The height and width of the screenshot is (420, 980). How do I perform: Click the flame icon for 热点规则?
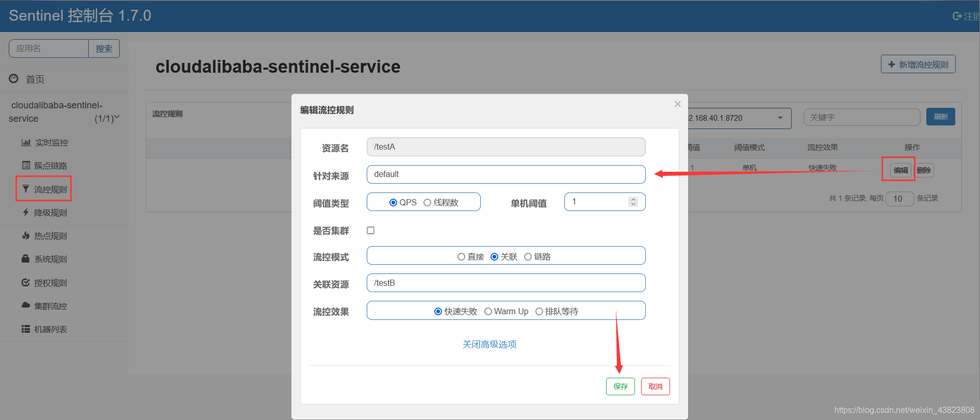click(25, 235)
